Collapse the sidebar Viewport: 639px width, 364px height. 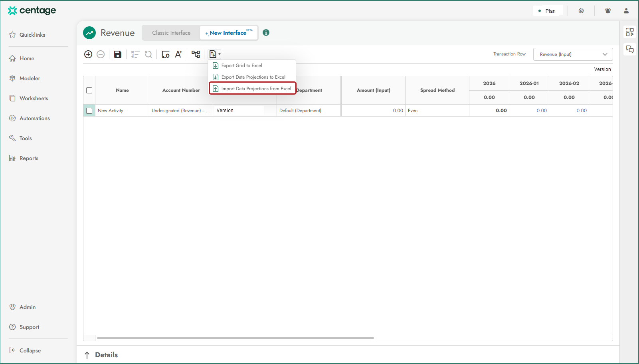click(25, 350)
